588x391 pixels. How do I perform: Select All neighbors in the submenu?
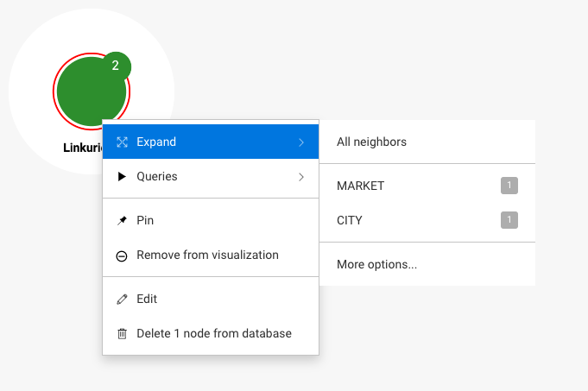[x=371, y=142]
